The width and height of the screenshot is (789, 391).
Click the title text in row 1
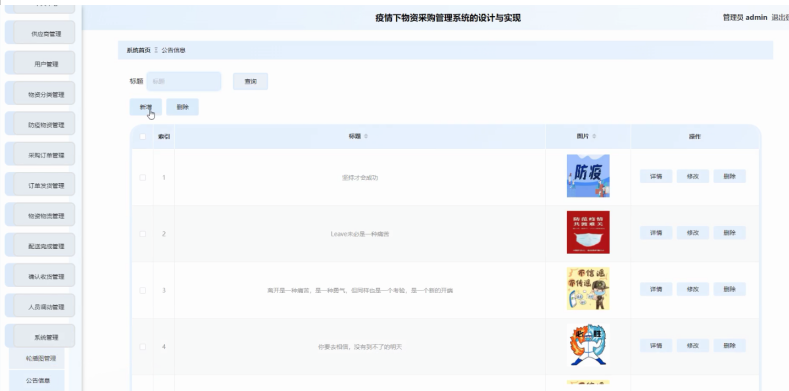(360, 178)
